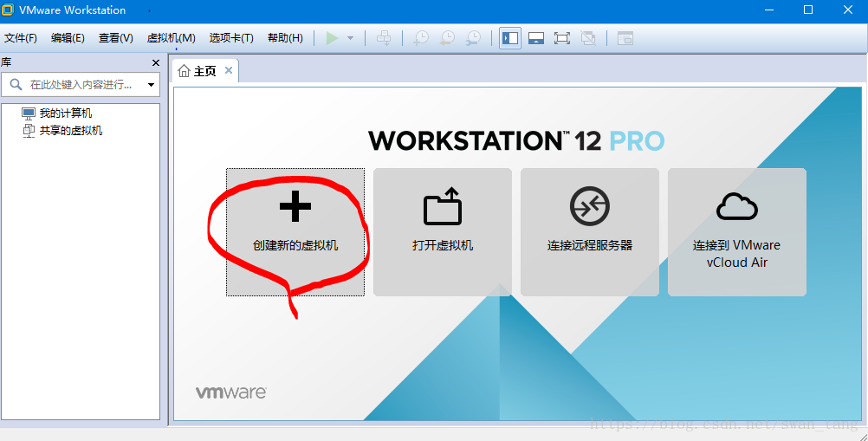Close the 库 library panel
868x441 pixels.
pos(156,62)
